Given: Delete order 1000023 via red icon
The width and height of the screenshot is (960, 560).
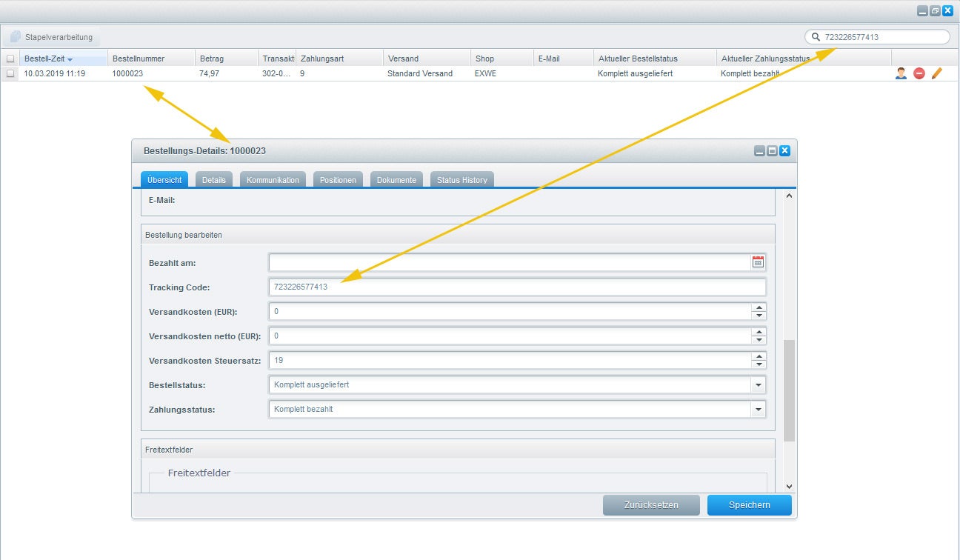Looking at the screenshot, I should (919, 73).
